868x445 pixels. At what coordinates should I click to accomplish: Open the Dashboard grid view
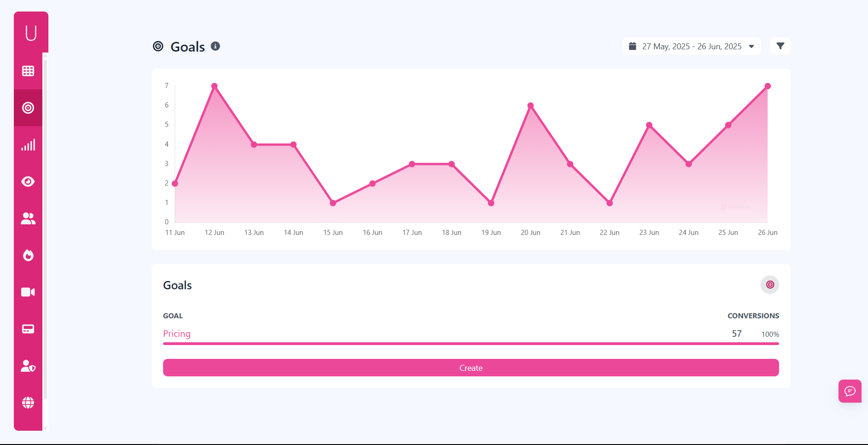[x=28, y=71]
